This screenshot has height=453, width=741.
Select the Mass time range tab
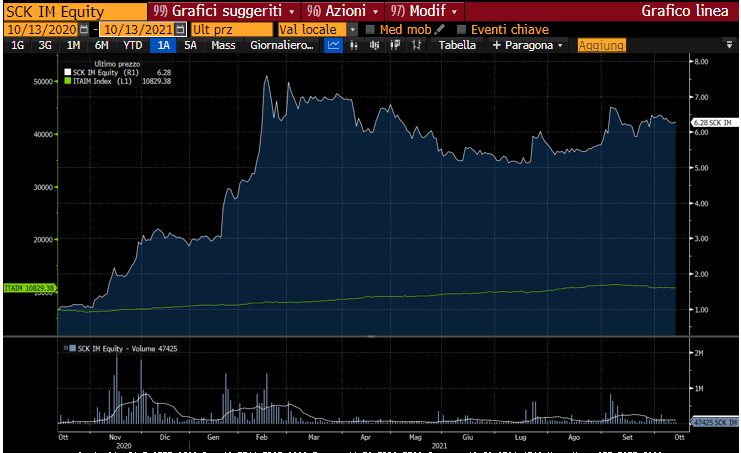coord(223,45)
